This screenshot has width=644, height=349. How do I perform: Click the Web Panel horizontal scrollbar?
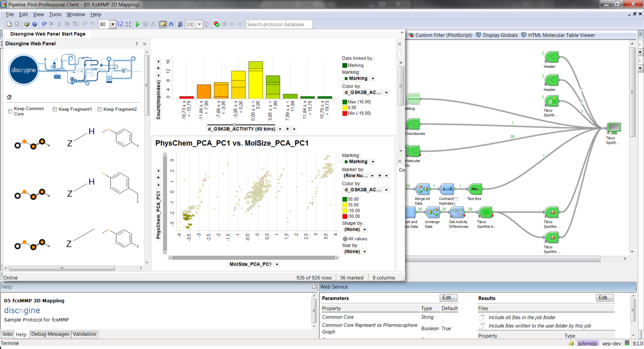point(62,268)
